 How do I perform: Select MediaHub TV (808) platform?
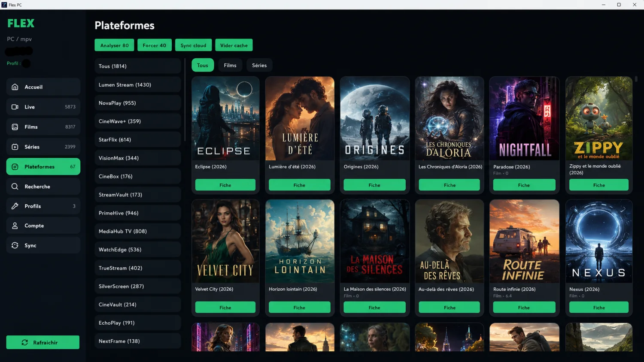(138, 231)
